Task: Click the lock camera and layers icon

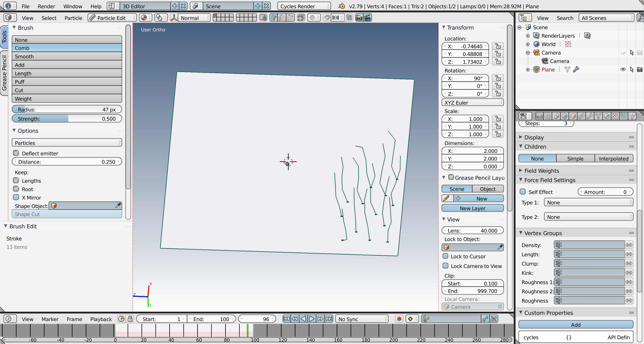Action: (263, 18)
